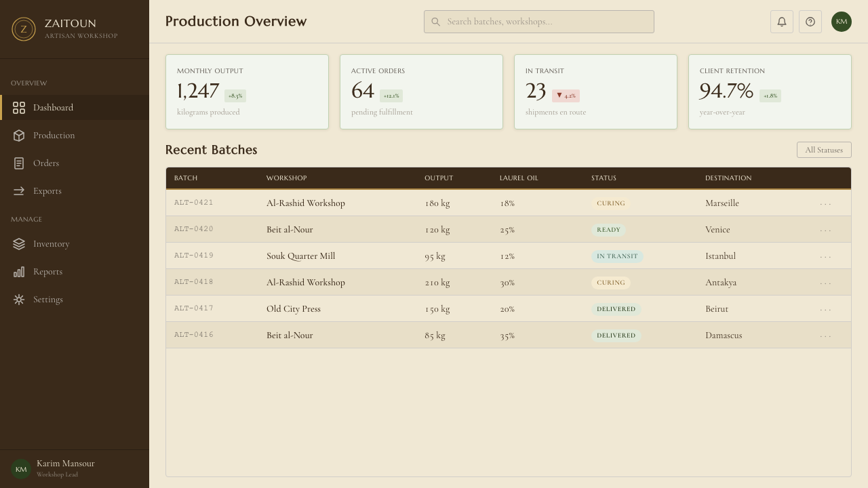Click the Zaitoun logo emblem
The width and height of the screenshot is (868, 488).
coord(24,29)
